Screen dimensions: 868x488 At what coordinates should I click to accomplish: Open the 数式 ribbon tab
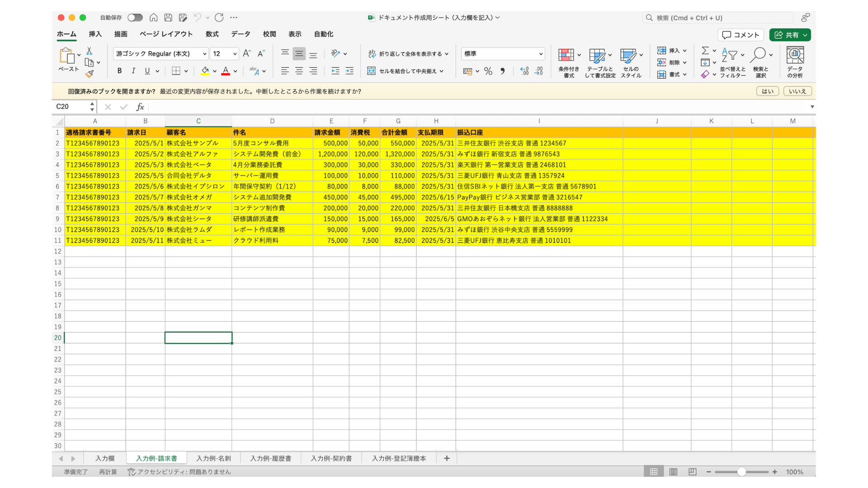tap(212, 34)
